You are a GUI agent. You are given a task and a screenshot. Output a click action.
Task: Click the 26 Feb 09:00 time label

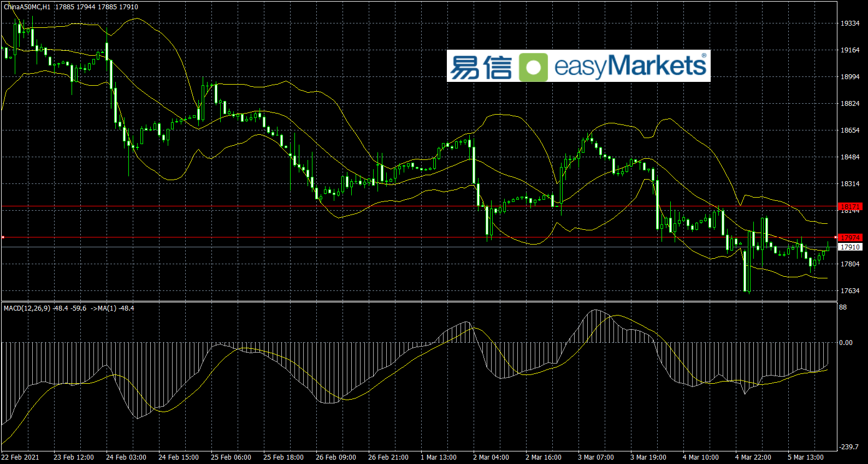(x=336, y=457)
